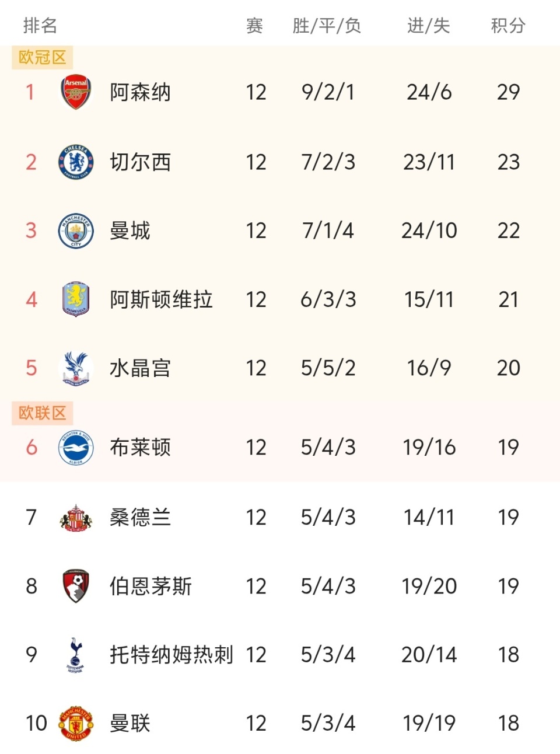
Task: Open the 阿森纳 team name
Action: [141, 92]
